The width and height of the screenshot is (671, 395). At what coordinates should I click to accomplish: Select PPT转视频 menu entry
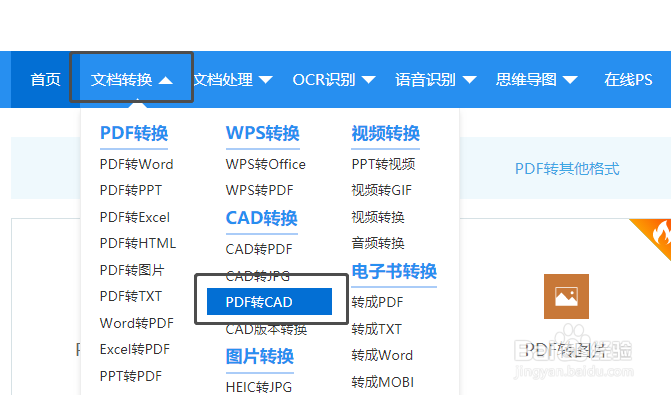(x=383, y=164)
